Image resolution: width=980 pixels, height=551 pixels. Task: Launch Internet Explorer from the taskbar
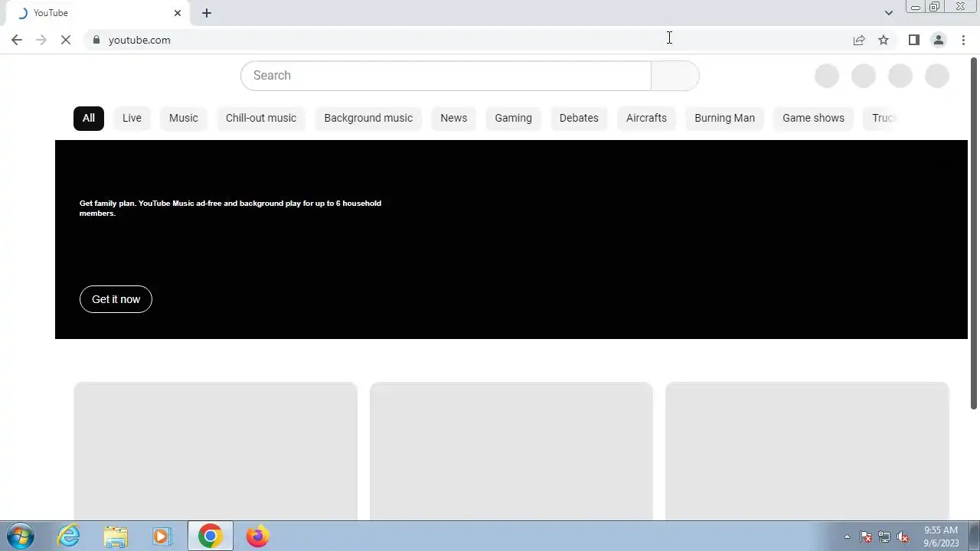click(x=69, y=536)
